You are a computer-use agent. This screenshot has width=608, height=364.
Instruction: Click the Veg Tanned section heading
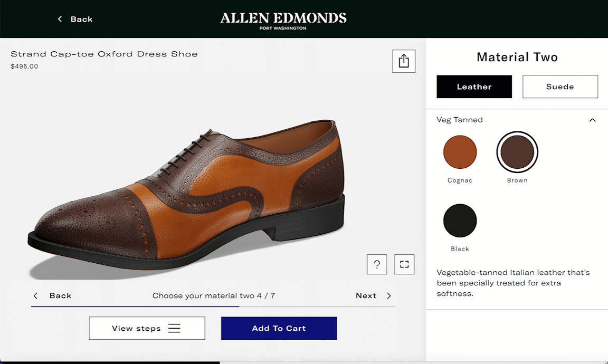[x=460, y=120]
